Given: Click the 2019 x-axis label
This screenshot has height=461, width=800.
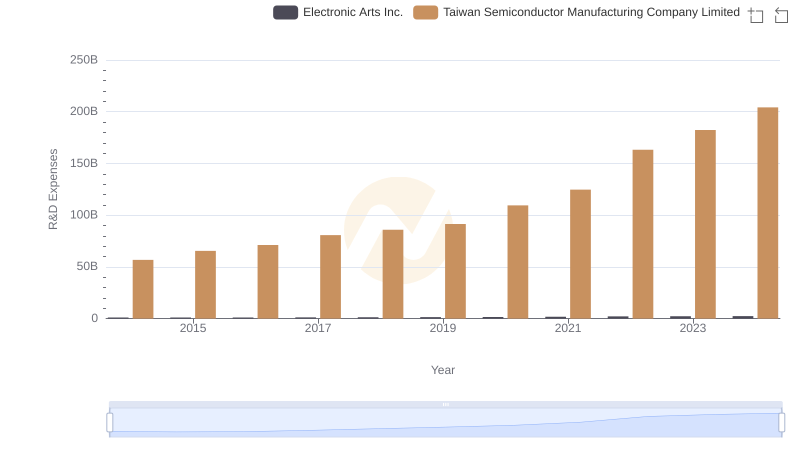Looking at the screenshot, I should [x=443, y=328].
